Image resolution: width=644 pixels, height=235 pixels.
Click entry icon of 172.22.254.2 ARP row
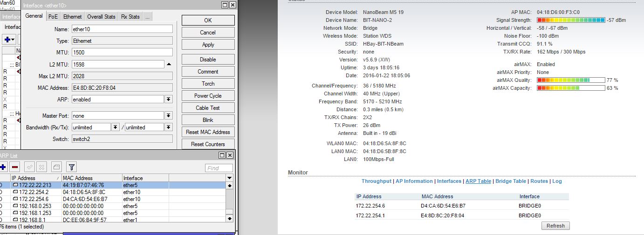point(15,192)
